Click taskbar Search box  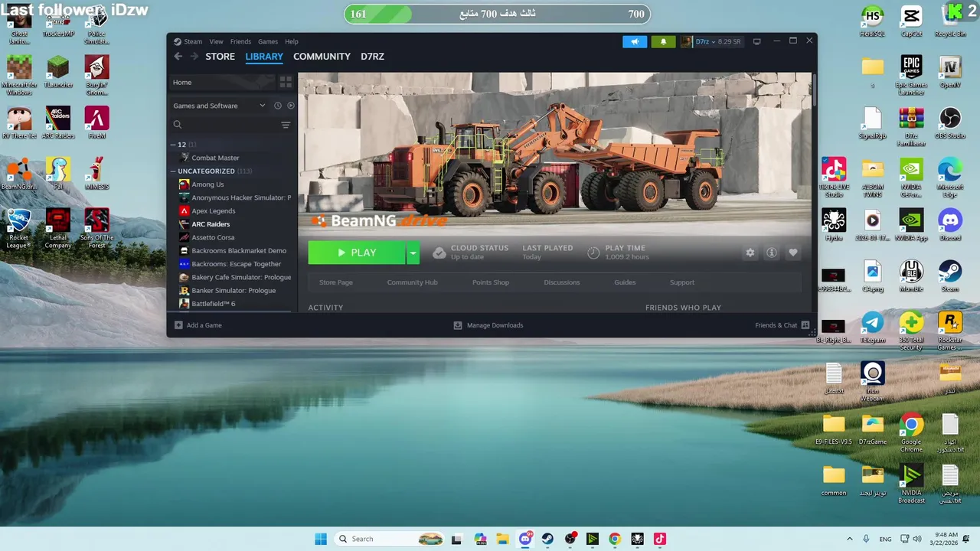coord(390,539)
